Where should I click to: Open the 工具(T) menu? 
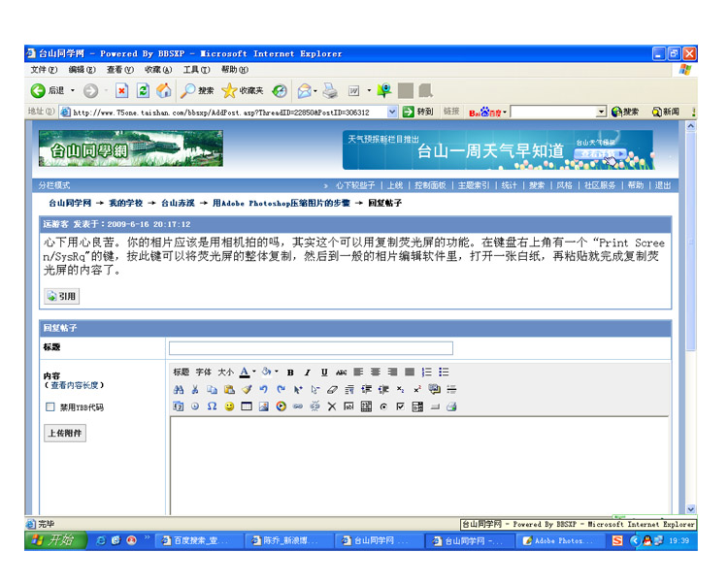pos(196,70)
